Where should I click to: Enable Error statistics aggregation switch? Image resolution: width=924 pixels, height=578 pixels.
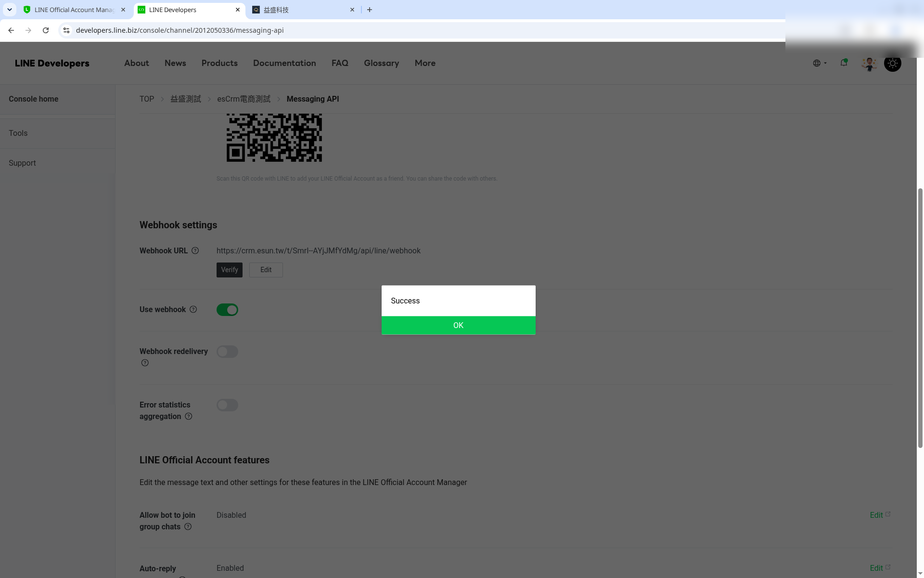(227, 405)
